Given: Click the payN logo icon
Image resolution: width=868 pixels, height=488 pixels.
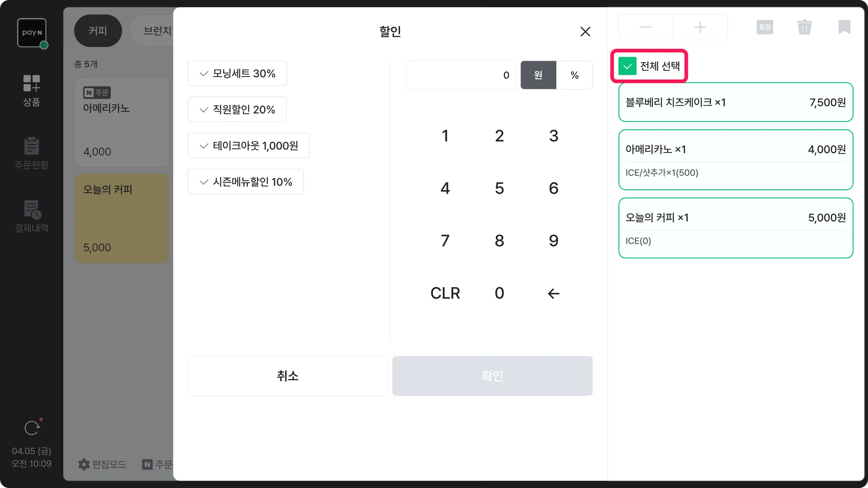Looking at the screenshot, I should 32,33.
